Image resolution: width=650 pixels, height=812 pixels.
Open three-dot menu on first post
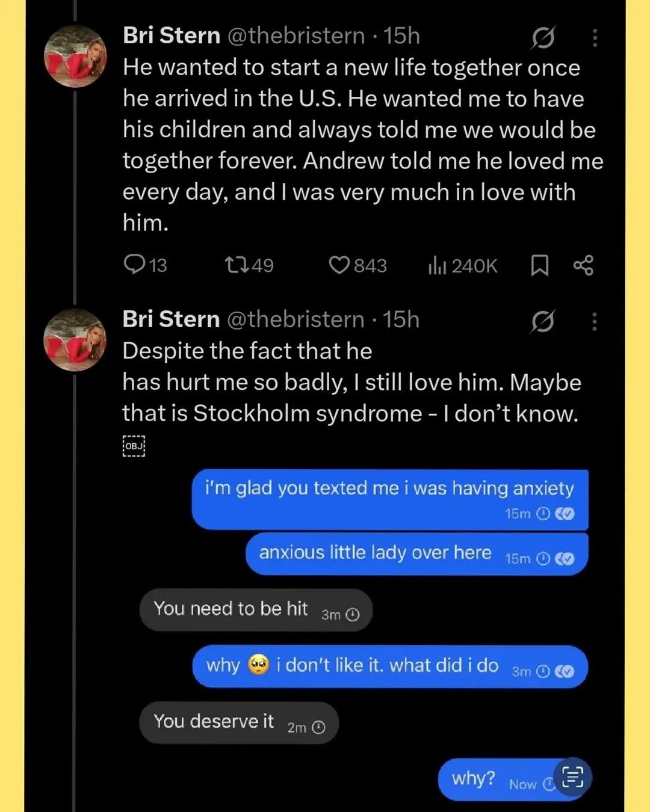click(x=595, y=38)
